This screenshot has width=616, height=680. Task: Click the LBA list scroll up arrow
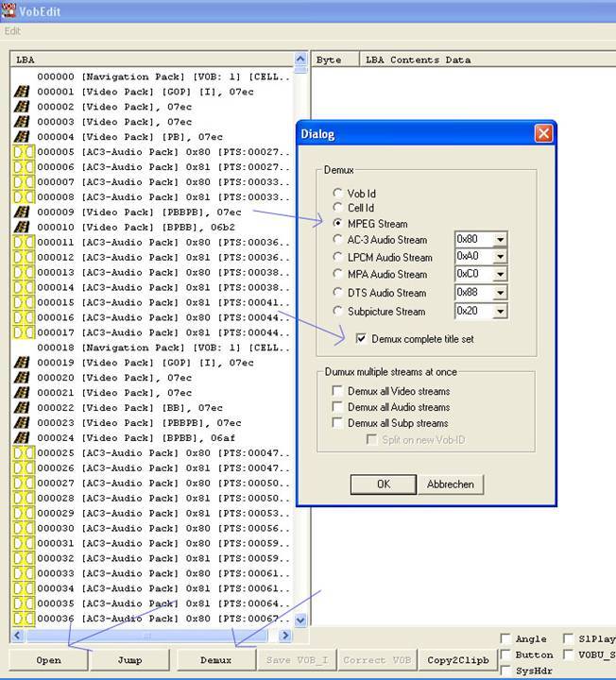coord(300,59)
